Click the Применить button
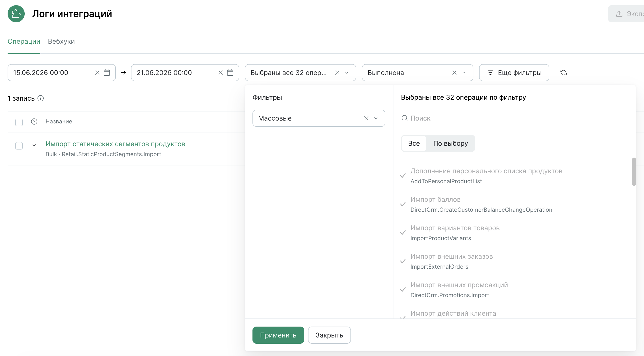 click(x=278, y=335)
